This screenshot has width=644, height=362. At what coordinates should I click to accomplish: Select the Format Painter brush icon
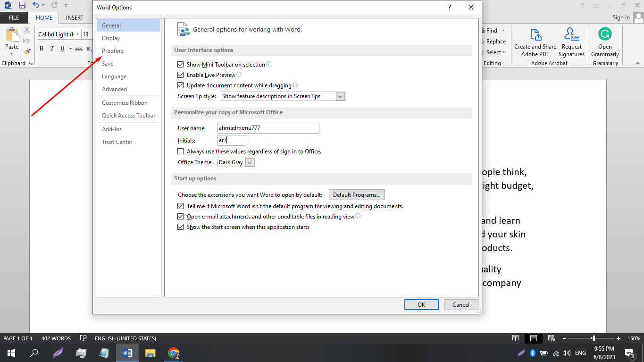point(27,51)
